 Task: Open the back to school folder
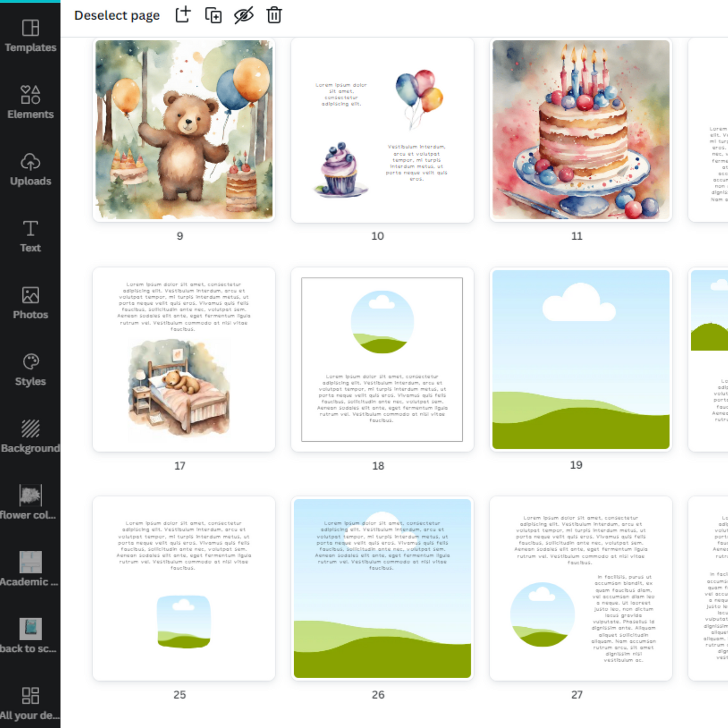coord(30,636)
